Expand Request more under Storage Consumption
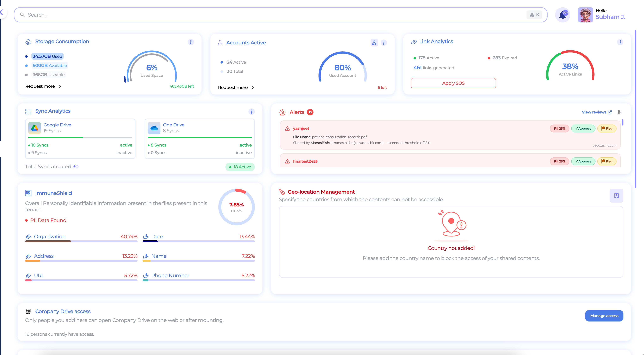Image resolution: width=644 pixels, height=355 pixels. [43, 86]
